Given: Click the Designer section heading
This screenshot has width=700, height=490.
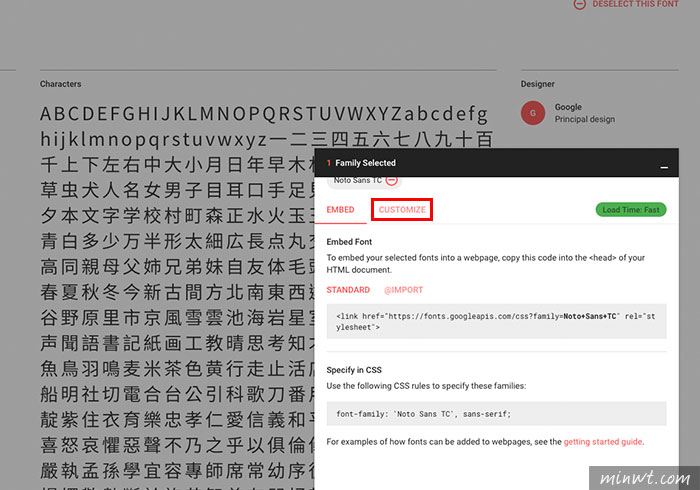Looking at the screenshot, I should coord(538,84).
